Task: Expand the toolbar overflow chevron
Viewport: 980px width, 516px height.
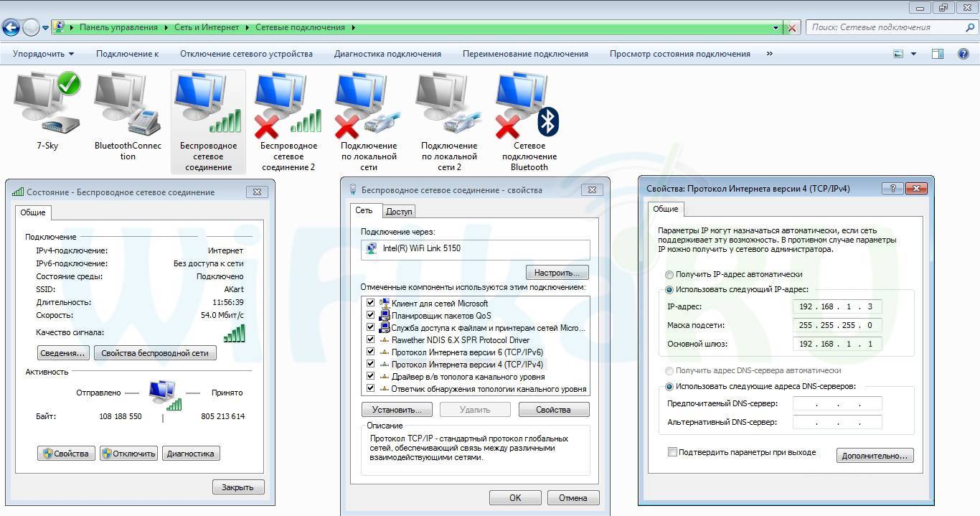Action: pyautogui.click(x=770, y=54)
